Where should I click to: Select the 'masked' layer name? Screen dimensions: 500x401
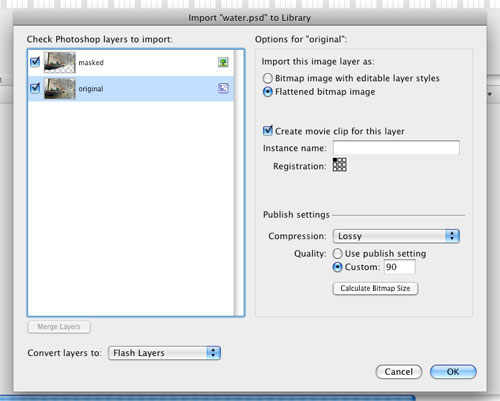coord(91,62)
